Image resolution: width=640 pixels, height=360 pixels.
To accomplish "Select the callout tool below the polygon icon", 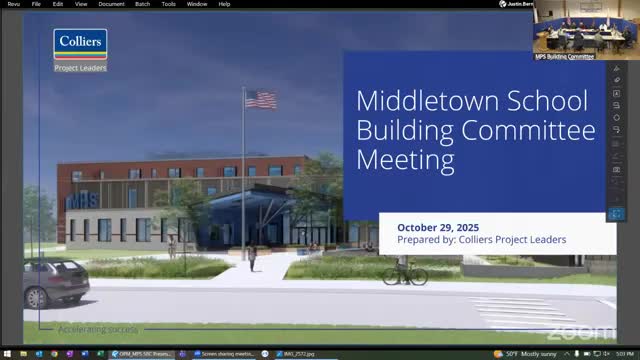I will (616, 129).
